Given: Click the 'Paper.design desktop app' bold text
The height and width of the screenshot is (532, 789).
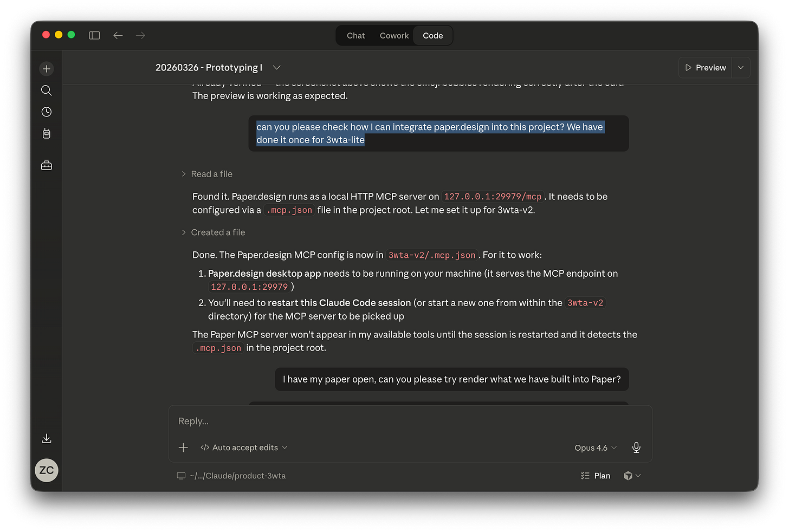Looking at the screenshot, I should (x=264, y=274).
